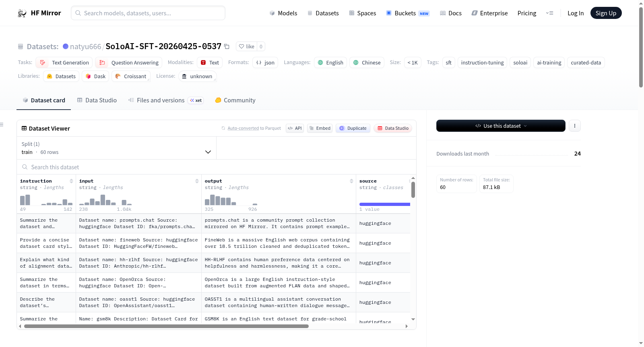The image size is (644, 347).
Task: Switch to Data Studio tab
Action: [x=97, y=100]
